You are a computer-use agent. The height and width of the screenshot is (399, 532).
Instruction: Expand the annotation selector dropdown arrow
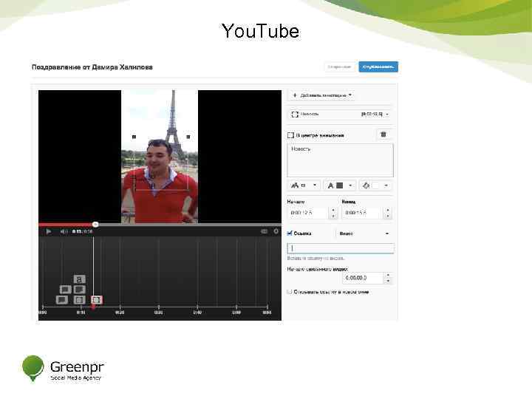[387, 115]
